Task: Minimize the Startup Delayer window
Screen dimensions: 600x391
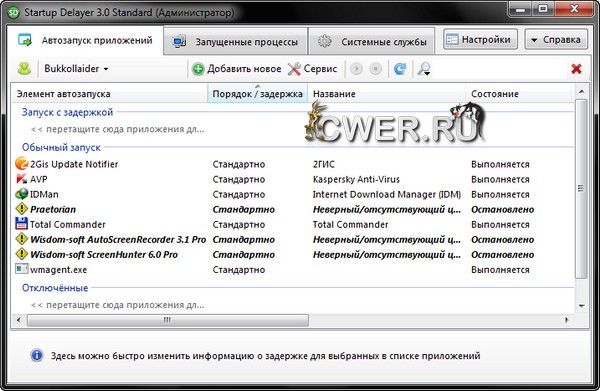Action: click(520, 9)
